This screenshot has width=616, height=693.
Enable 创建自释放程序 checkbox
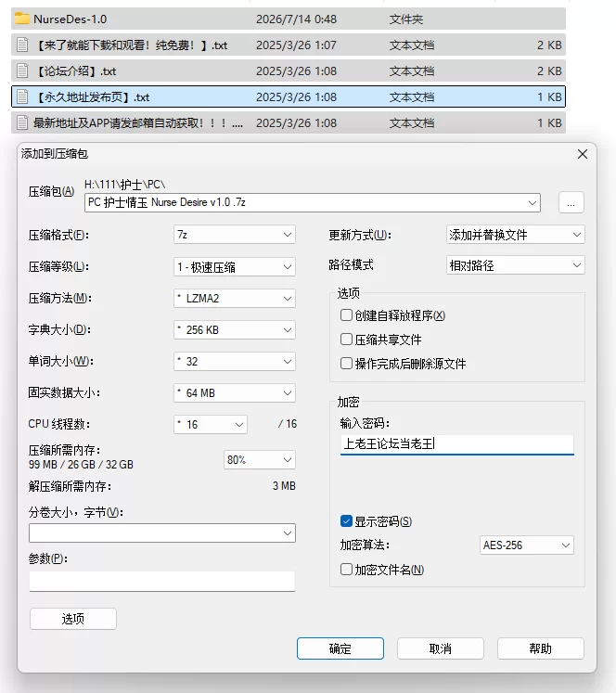[346, 315]
